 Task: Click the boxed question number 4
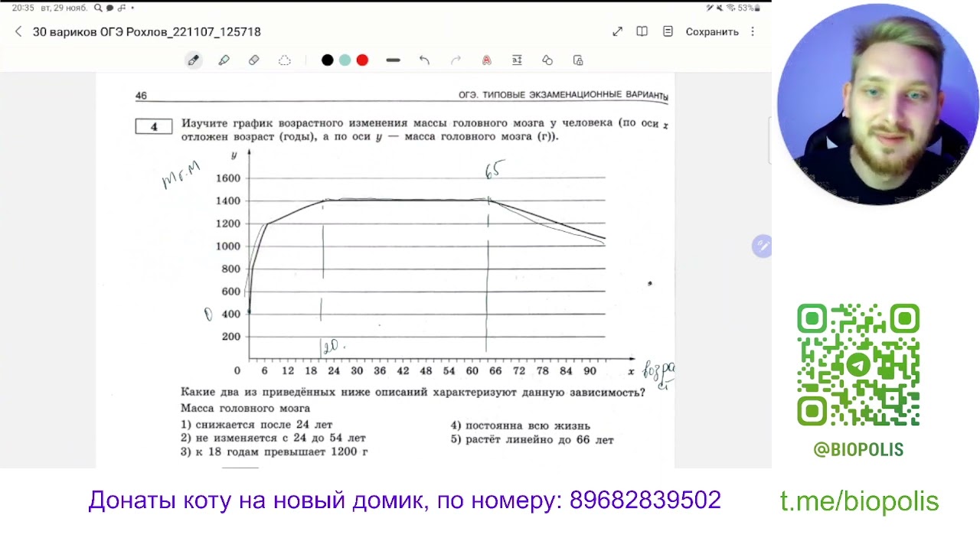154,126
